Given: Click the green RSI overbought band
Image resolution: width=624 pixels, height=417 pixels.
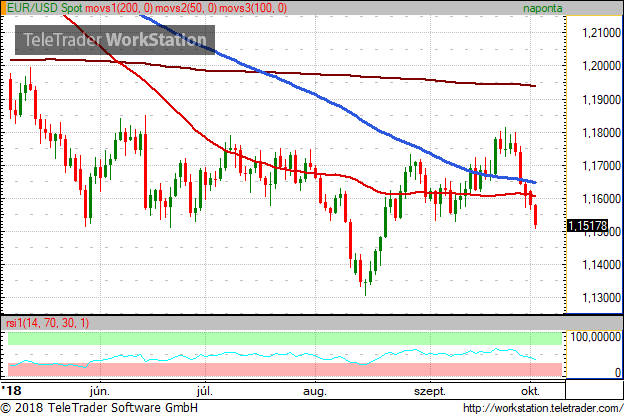Looking at the screenshot, I should click(x=285, y=339).
